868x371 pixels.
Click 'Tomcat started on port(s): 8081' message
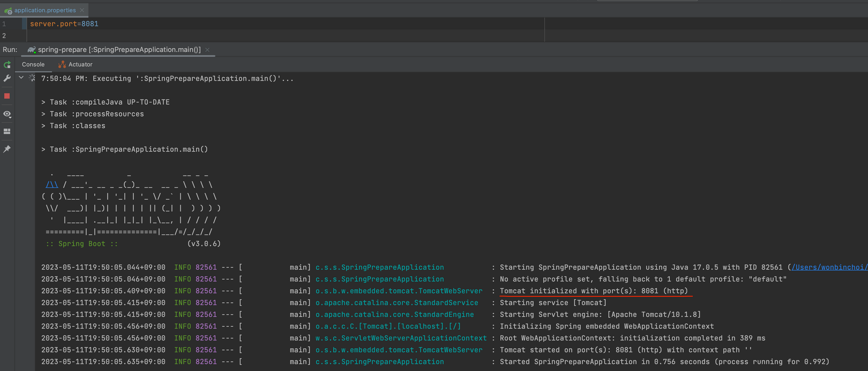pos(626,349)
